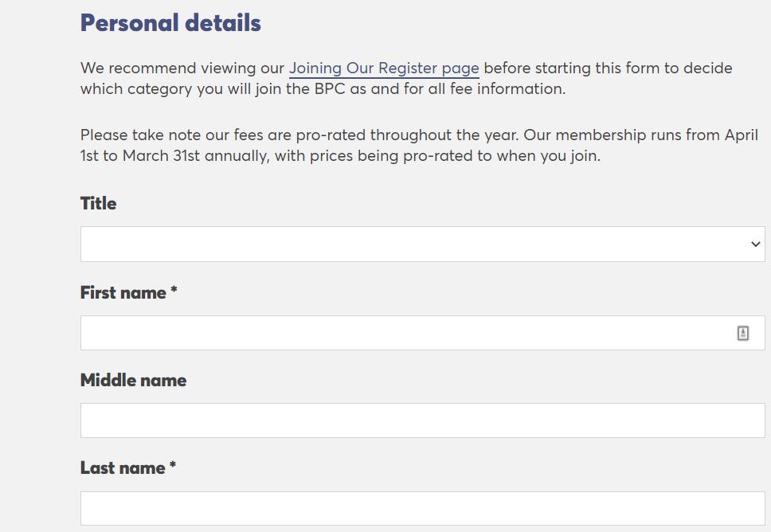Open the Title dropdown

pyautogui.click(x=422, y=244)
